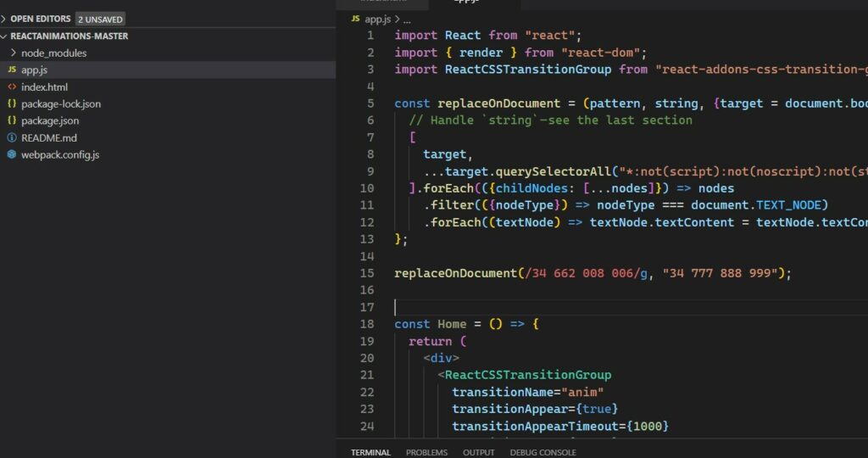Image resolution: width=868 pixels, height=458 pixels.
Task: Click the JS icon in the breadcrumb
Action: (355, 19)
